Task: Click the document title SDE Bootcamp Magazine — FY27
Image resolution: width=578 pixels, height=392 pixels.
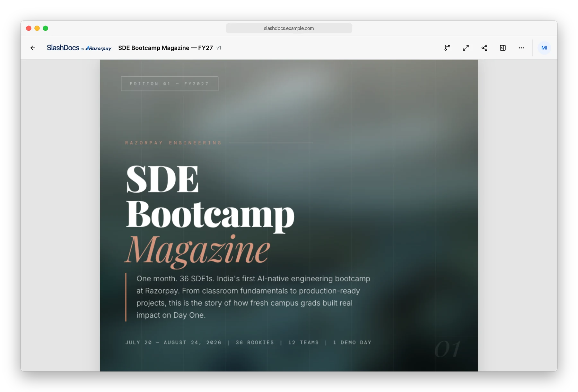Action: pyautogui.click(x=165, y=48)
